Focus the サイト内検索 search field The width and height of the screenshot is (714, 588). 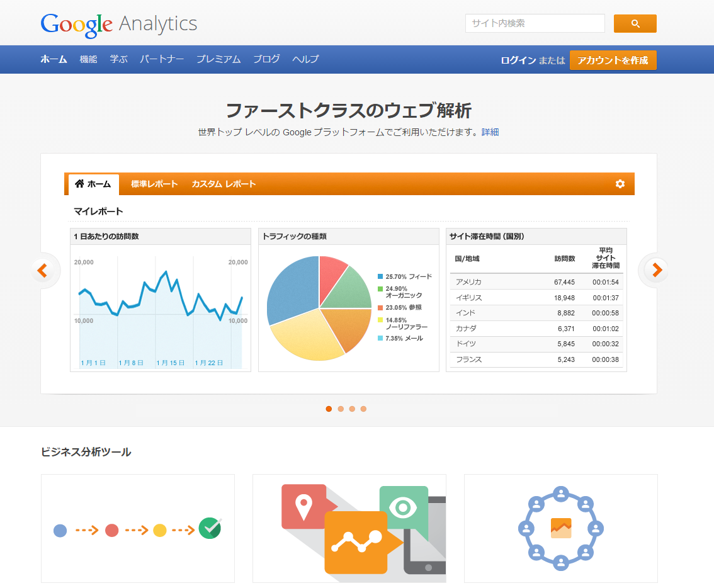(535, 23)
